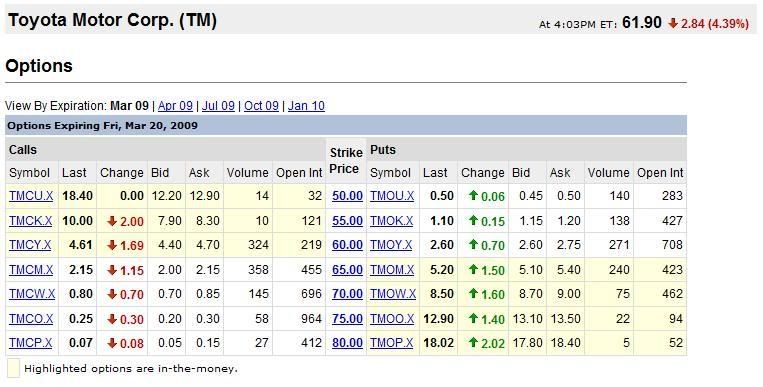The image size is (763, 387).
Task: Open call option TMCP.X
Action: point(31,343)
